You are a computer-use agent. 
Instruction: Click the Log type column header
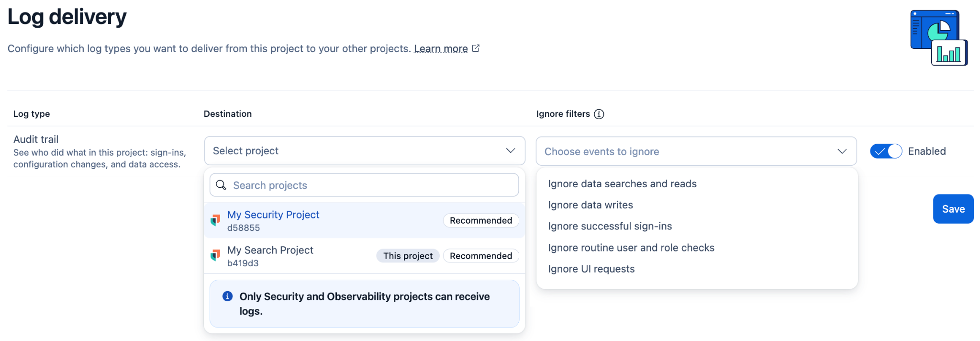click(x=32, y=114)
